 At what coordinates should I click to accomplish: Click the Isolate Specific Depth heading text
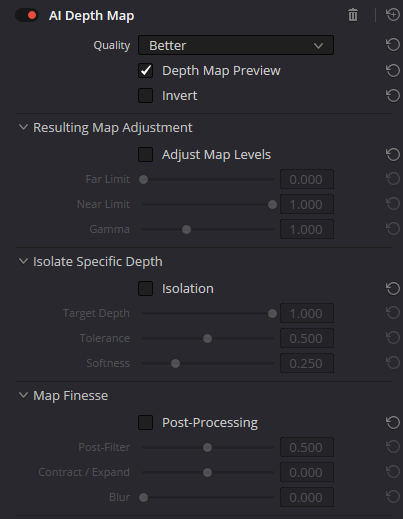point(98,262)
